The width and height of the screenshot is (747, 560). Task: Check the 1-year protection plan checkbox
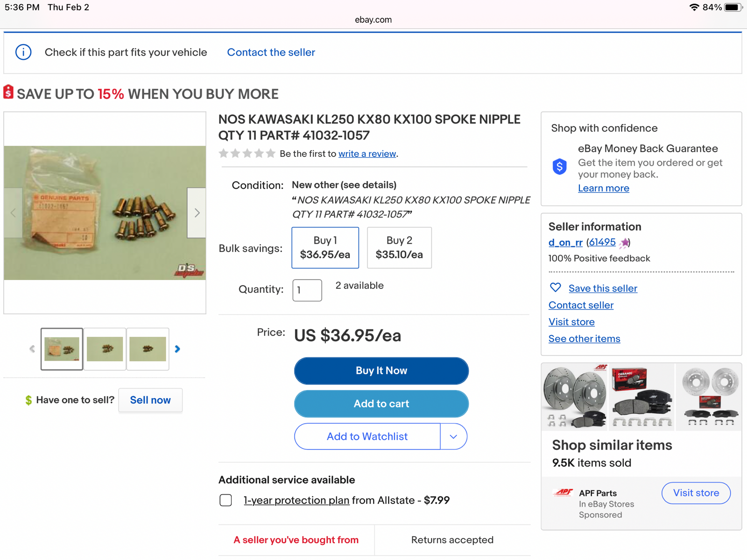[226, 500]
